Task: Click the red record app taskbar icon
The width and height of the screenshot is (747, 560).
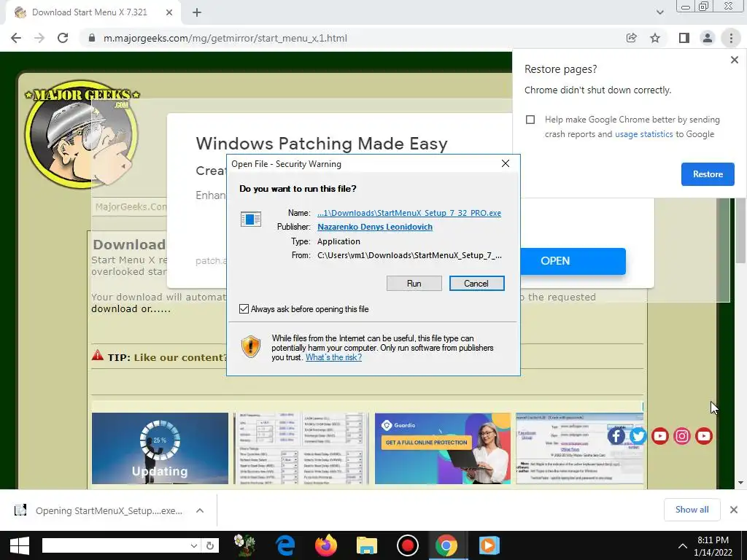Action: tap(407, 545)
